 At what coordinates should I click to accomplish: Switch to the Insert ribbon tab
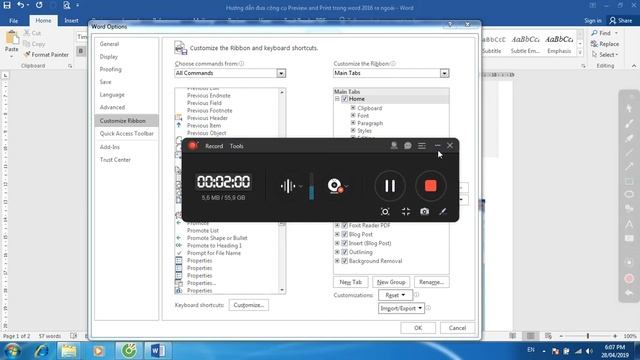click(71, 20)
